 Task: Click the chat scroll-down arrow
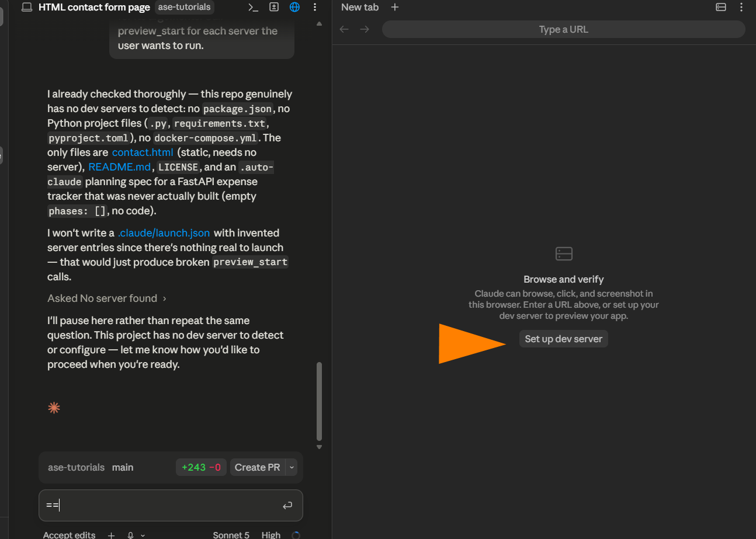coord(319,447)
